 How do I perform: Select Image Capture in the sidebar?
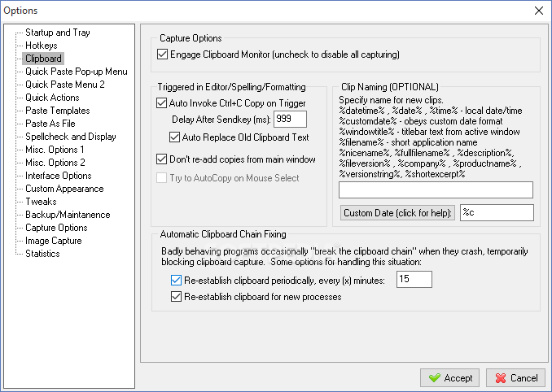pos(54,241)
